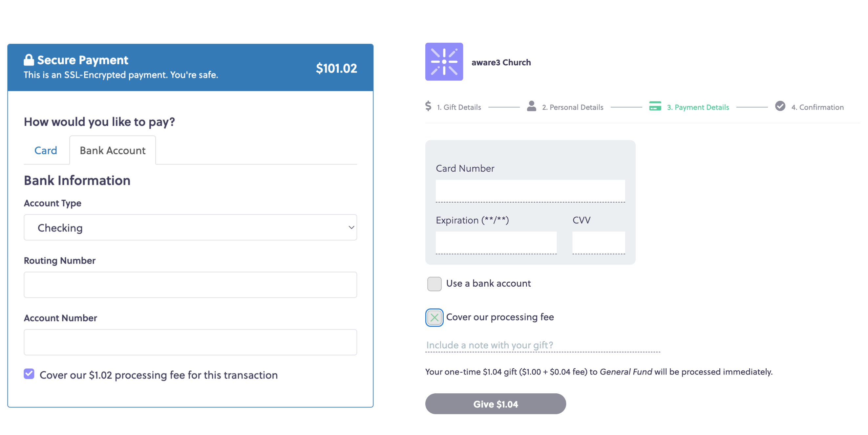Click the chevron on the Checking dropdown
This screenshot has height=435, width=868.
click(x=350, y=228)
